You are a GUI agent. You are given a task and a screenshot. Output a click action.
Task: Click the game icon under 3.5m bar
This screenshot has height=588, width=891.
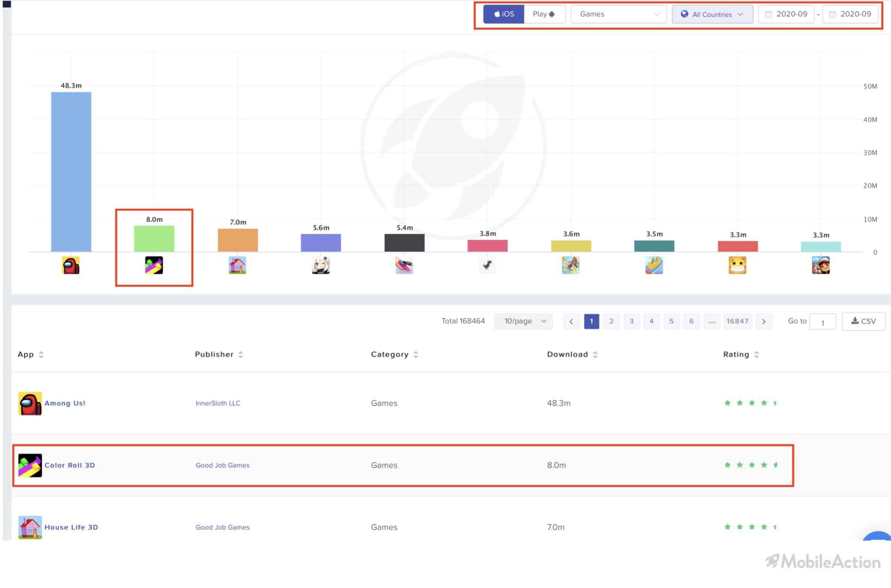[654, 265]
